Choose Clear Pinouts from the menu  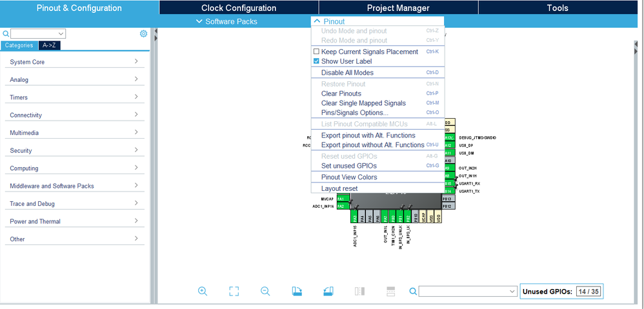pos(377,94)
